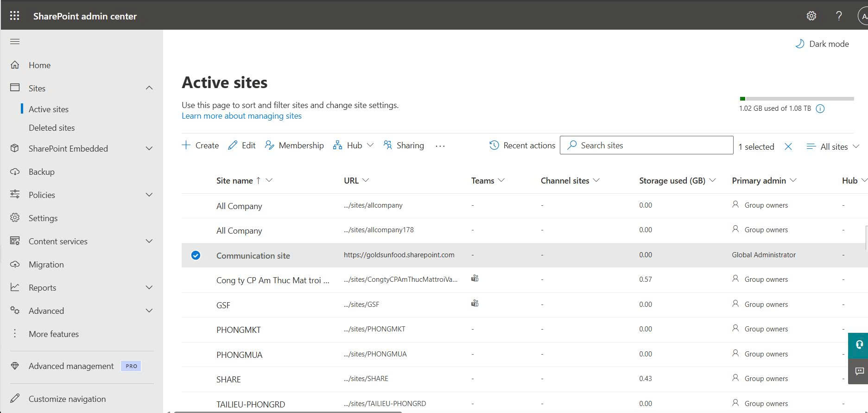Click the storage info icon

point(820,109)
